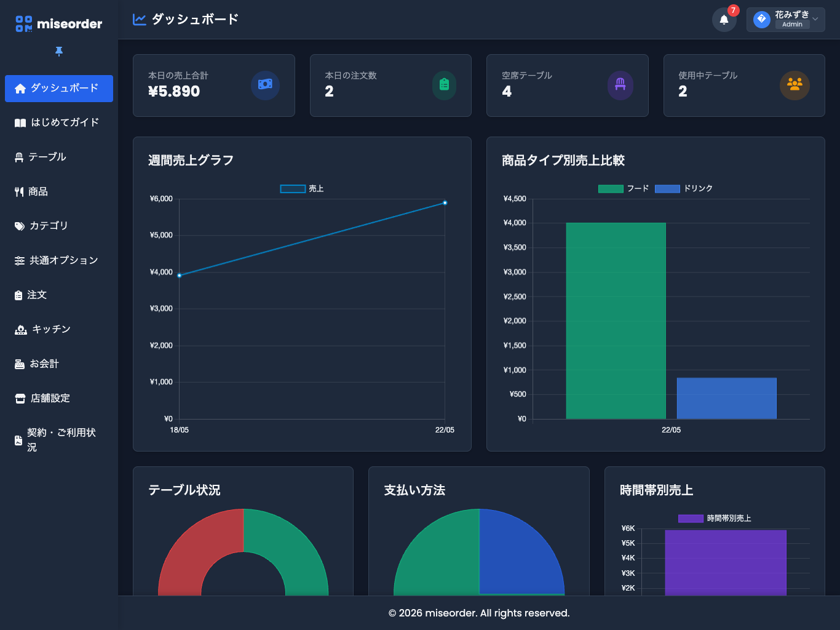Click the green フード bar in the chart
This screenshot has height=630, width=840.
(616, 321)
